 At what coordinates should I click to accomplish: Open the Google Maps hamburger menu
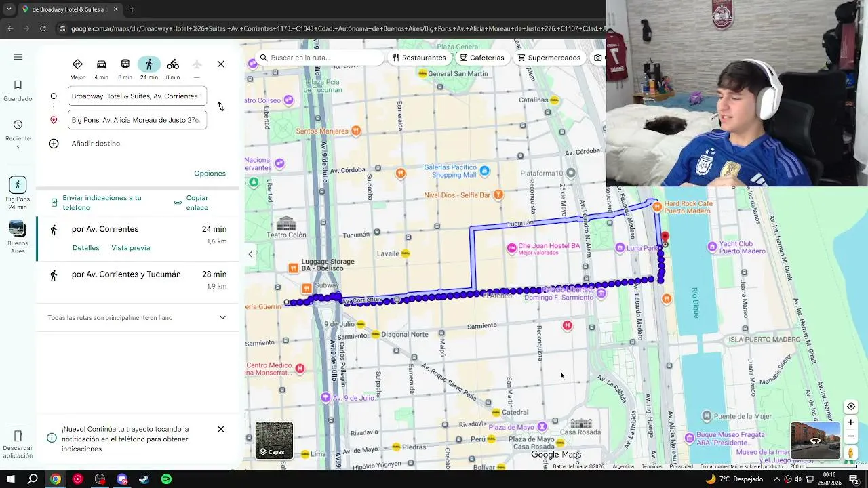tap(18, 57)
